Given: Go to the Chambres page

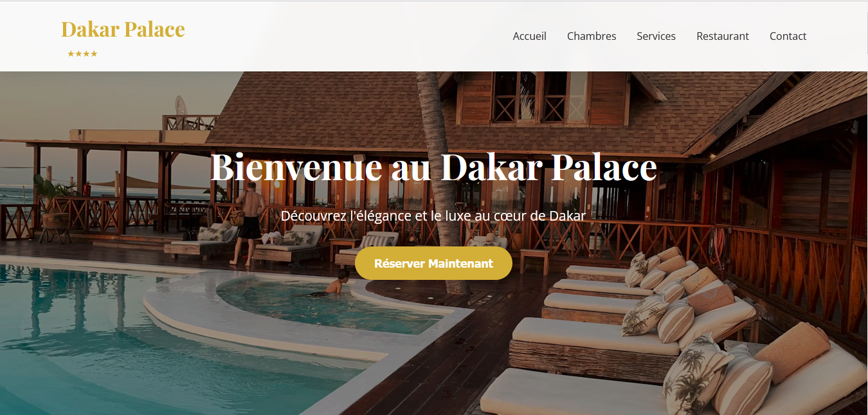Looking at the screenshot, I should (x=592, y=36).
